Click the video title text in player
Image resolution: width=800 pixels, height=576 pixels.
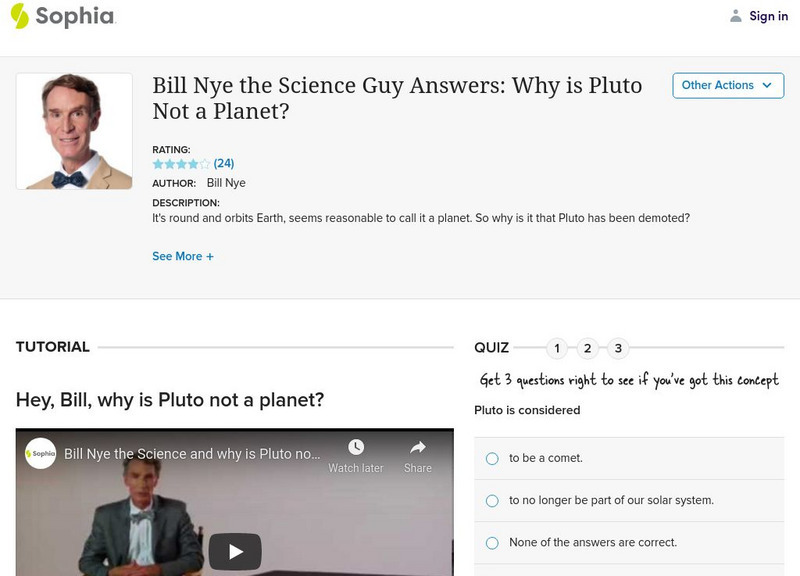point(192,454)
